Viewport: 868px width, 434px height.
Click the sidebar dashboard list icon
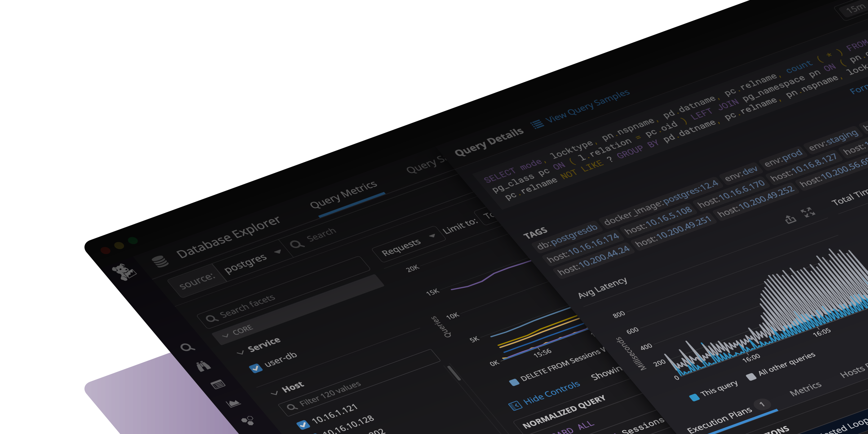click(218, 384)
